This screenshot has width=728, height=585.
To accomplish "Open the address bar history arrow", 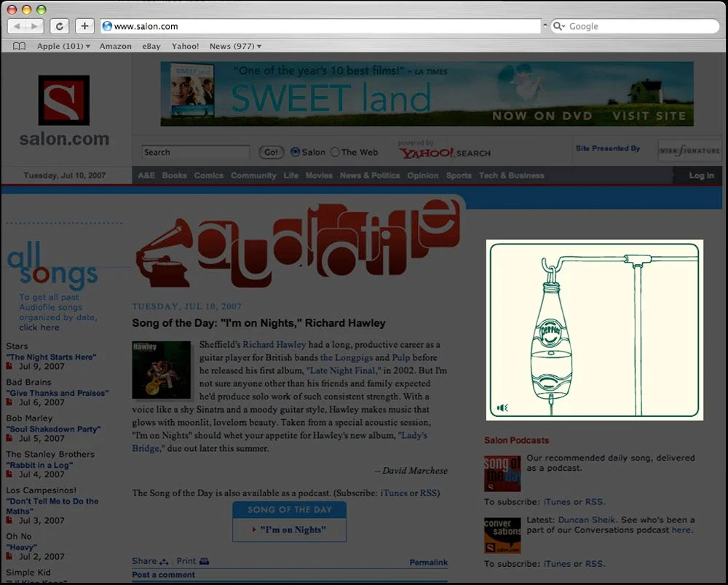I will (545, 26).
